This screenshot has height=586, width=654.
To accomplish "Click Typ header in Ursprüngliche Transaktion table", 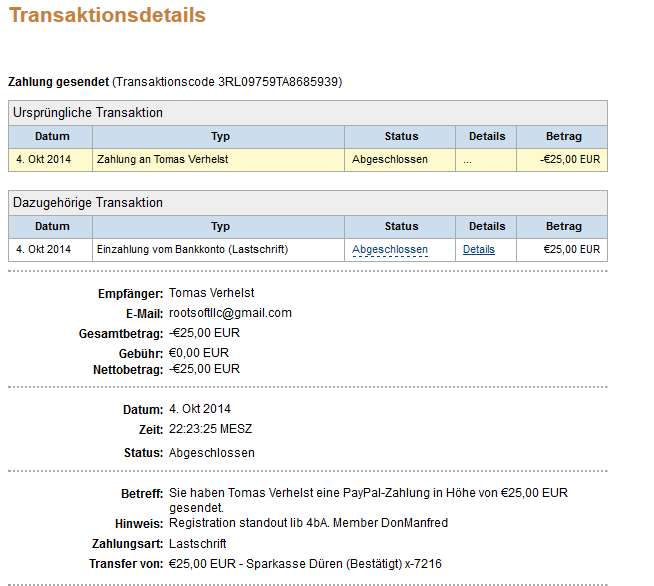I will (x=221, y=136).
